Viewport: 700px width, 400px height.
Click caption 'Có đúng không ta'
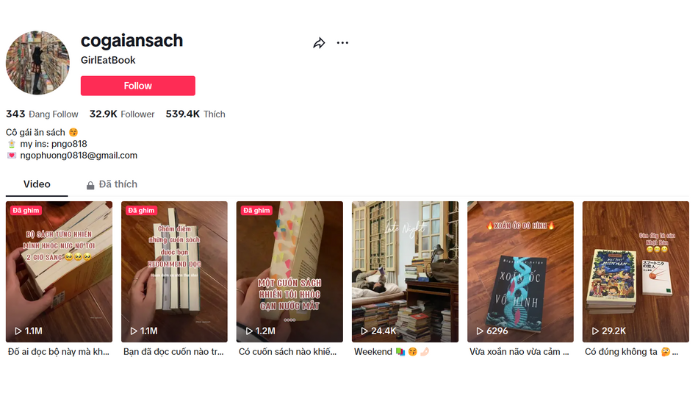tap(621, 352)
